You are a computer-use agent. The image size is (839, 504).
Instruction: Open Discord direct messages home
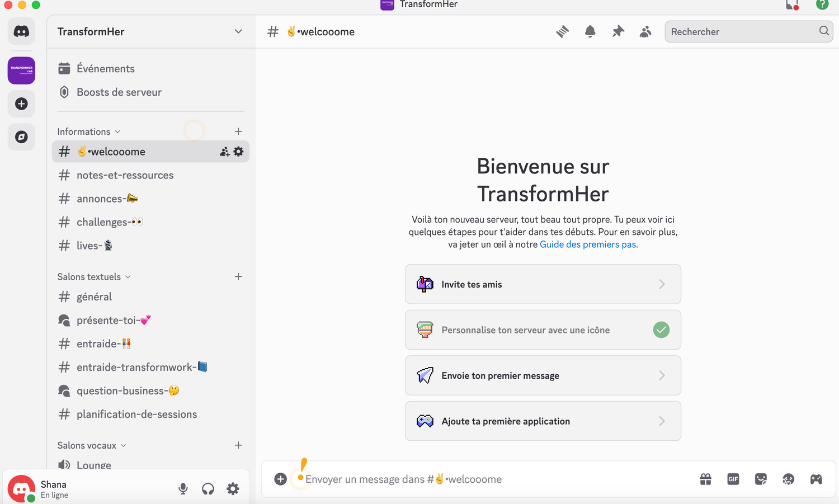21,31
